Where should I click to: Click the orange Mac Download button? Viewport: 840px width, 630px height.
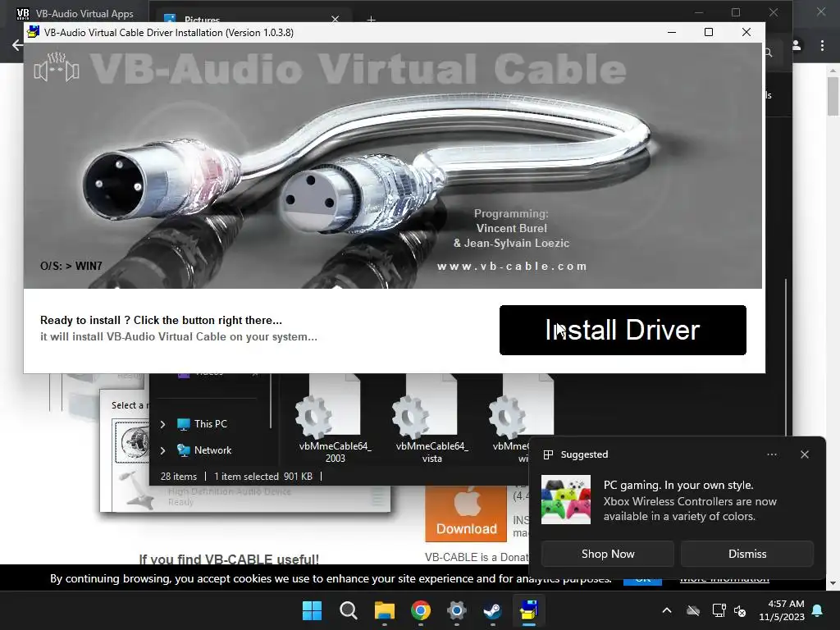[x=466, y=514]
